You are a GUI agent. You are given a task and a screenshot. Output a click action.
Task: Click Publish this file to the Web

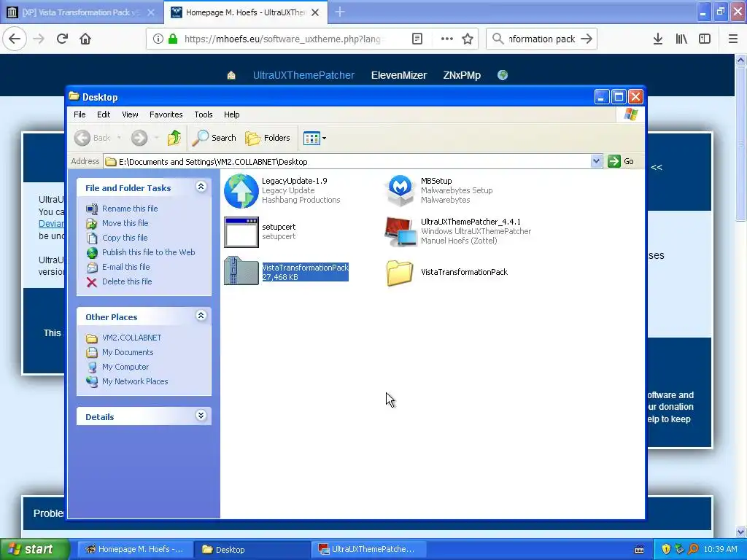click(x=148, y=252)
